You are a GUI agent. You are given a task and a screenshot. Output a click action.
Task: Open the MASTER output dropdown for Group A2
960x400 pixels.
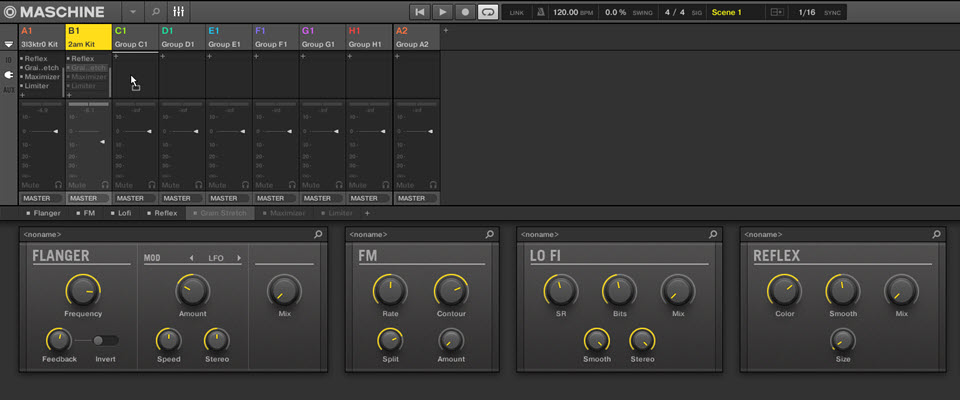click(x=416, y=198)
